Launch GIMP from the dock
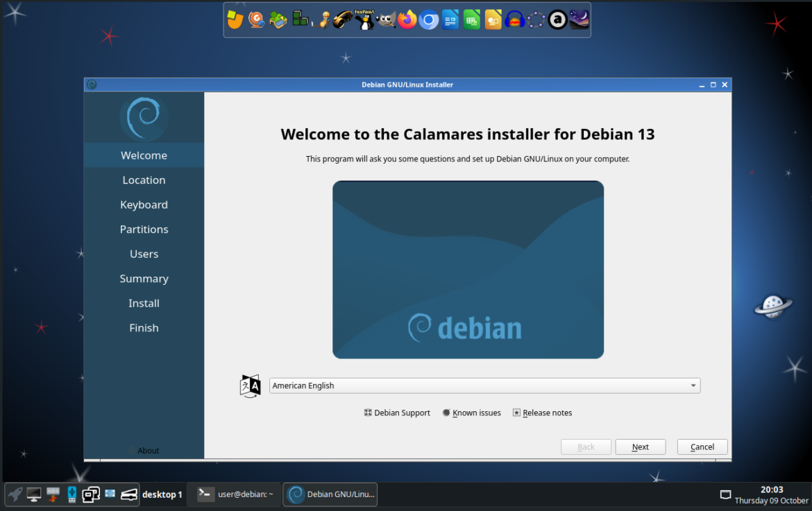Viewport: 812px width, 511px height. click(386, 19)
